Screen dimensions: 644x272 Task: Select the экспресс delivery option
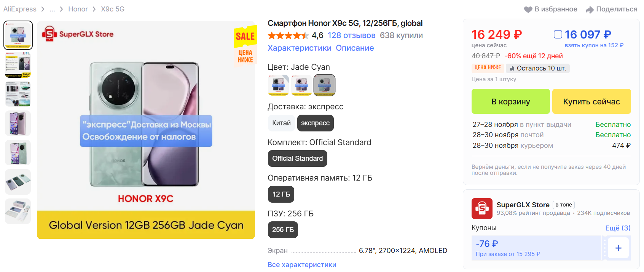315,123
